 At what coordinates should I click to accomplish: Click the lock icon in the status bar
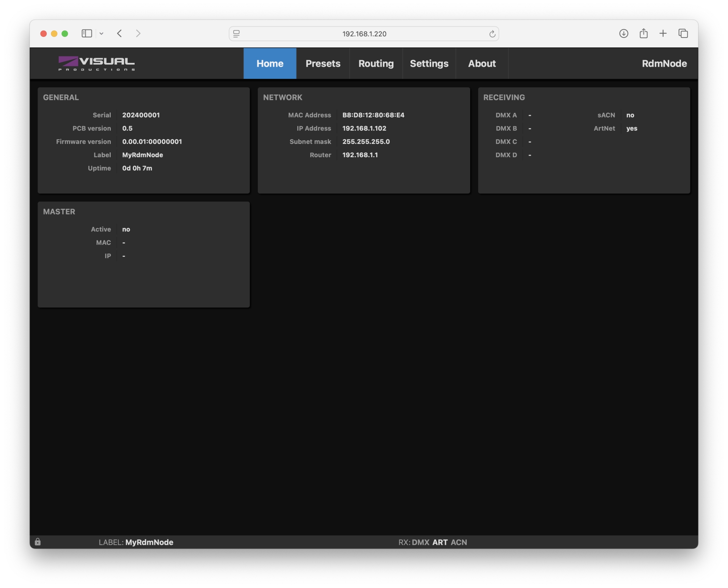(38, 542)
